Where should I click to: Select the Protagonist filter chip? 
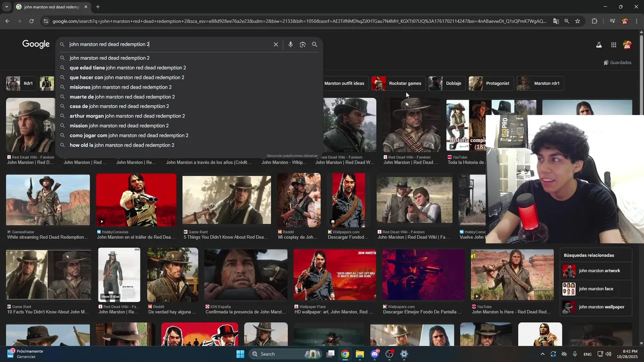point(491,83)
